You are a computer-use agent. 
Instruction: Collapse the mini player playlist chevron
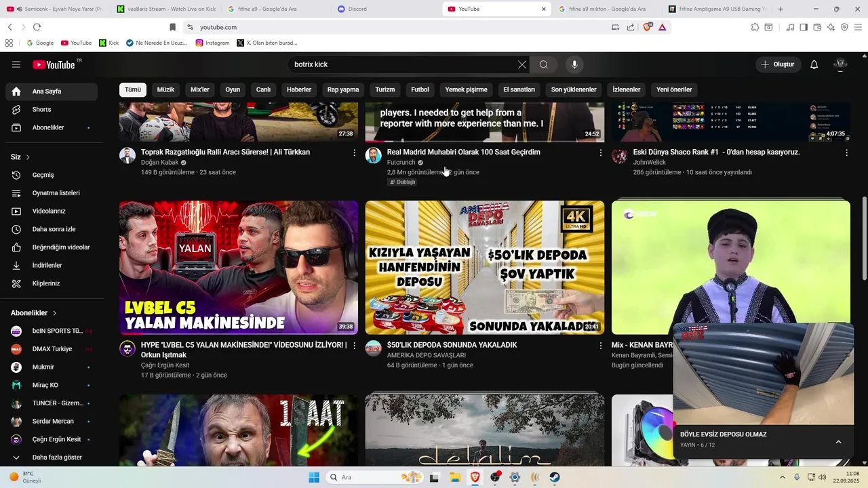[838, 442]
